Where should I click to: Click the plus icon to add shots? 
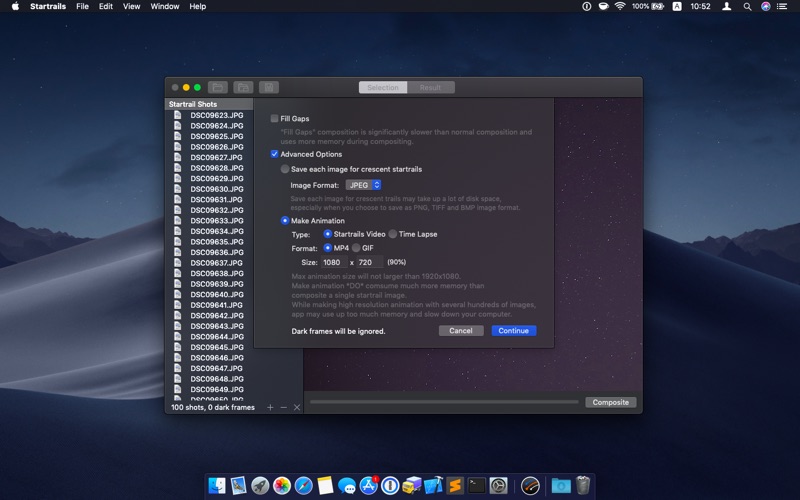pos(270,407)
